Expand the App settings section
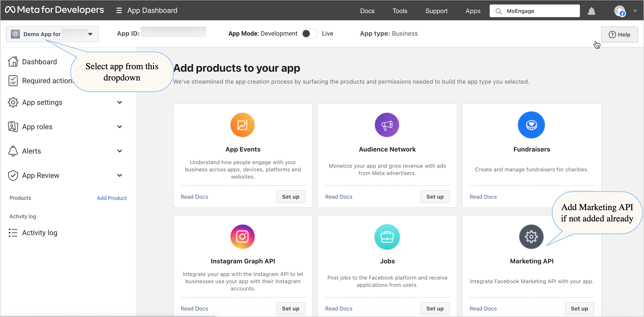 (120, 102)
